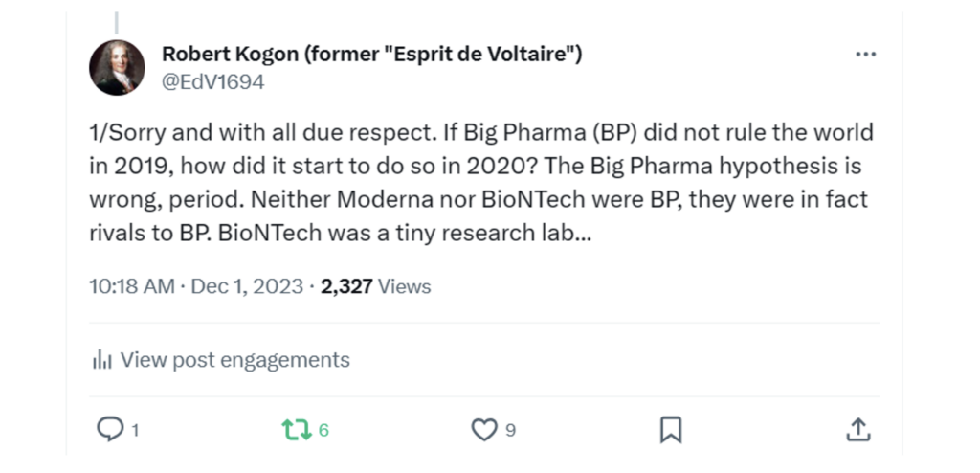Click the 10:18 AM time text

pyautogui.click(x=129, y=286)
